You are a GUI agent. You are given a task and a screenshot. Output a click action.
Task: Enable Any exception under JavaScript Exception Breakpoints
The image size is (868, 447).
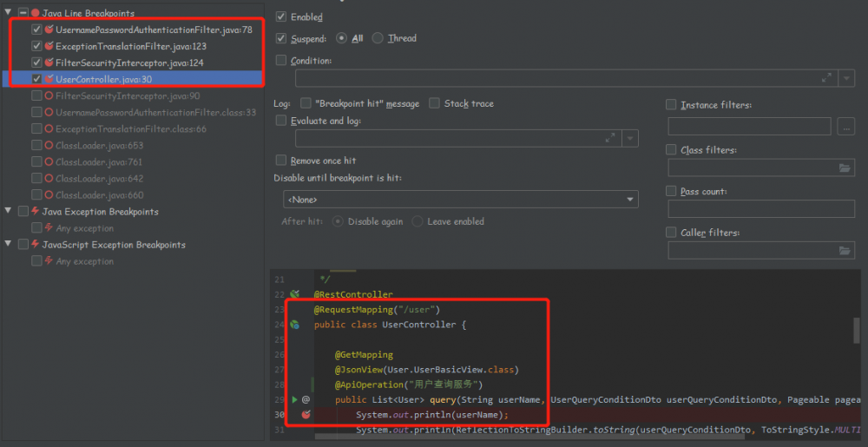tap(37, 261)
